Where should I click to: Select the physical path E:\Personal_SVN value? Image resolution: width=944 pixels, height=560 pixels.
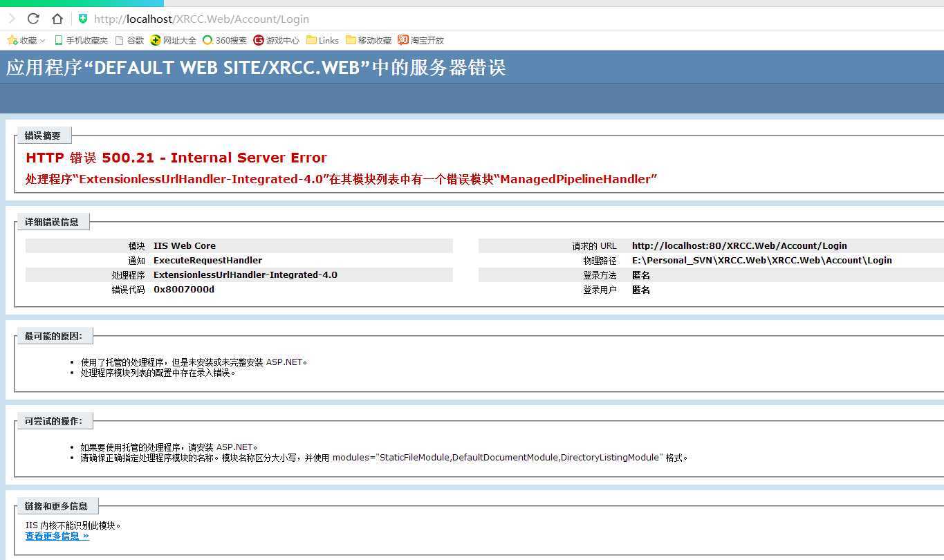(762, 261)
